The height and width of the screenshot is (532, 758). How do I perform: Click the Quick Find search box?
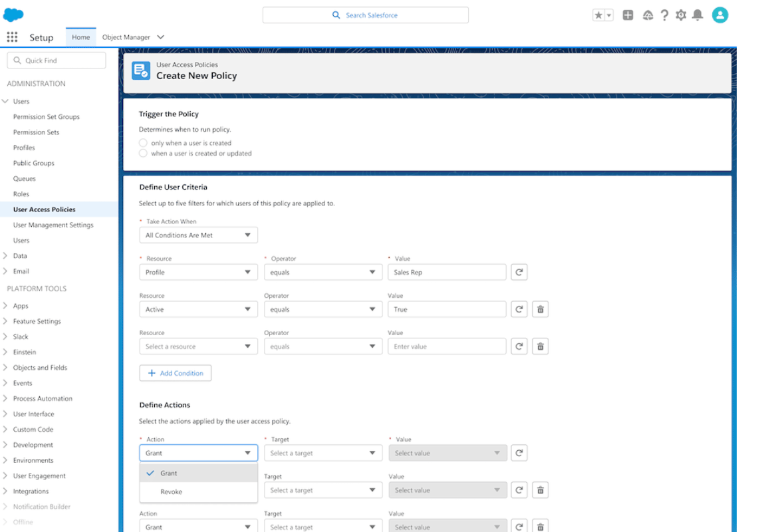pos(57,61)
